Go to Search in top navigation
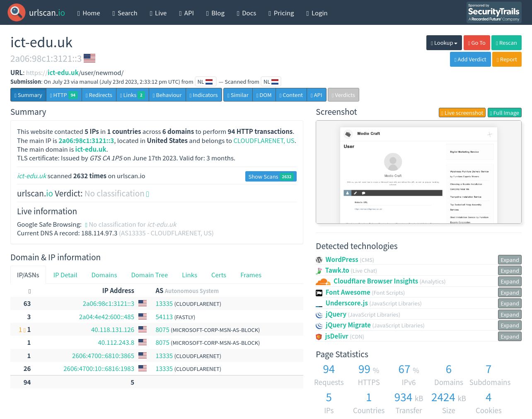Viewport: 532px width, 419px height. [x=125, y=13]
